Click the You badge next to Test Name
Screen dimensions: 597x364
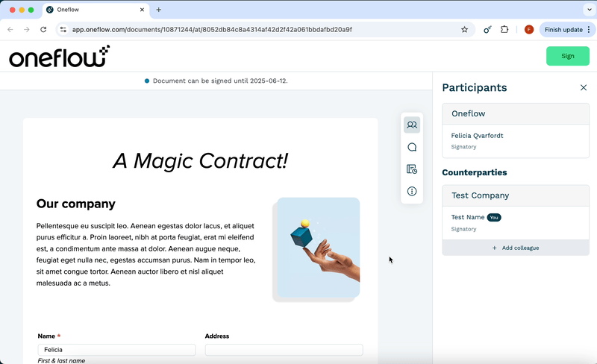(x=494, y=217)
